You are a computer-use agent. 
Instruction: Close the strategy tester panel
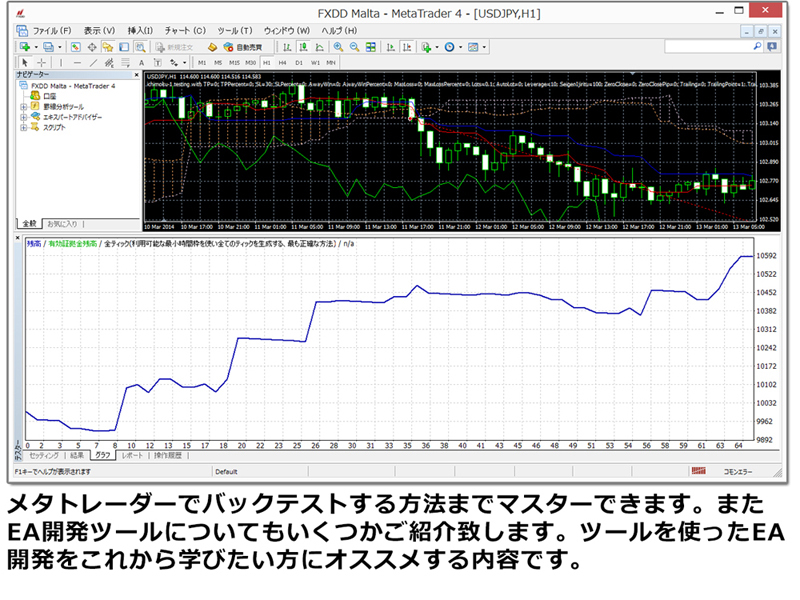(17, 238)
